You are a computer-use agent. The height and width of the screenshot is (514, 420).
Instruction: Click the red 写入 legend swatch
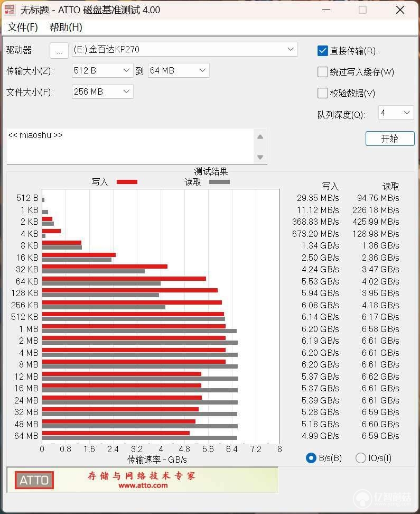click(x=127, y=182)
